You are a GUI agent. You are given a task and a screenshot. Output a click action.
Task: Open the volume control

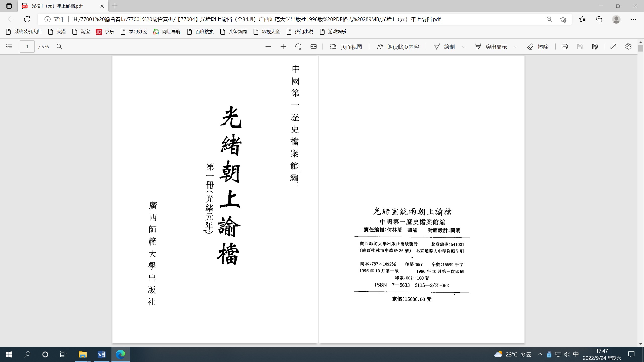click(x=567, y=354)
